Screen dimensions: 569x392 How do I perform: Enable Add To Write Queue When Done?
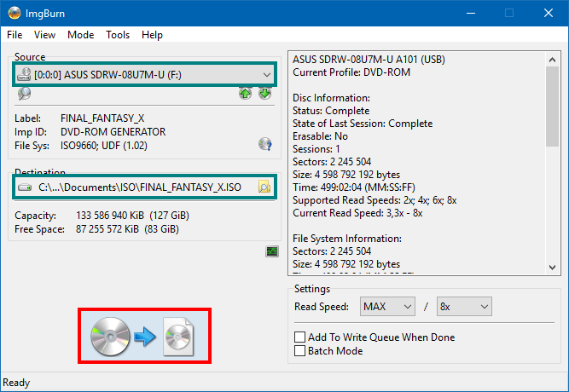299,337
